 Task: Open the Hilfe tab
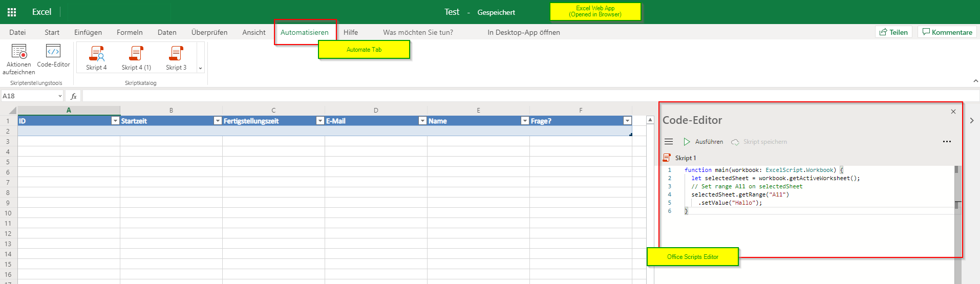click(351, 32)
